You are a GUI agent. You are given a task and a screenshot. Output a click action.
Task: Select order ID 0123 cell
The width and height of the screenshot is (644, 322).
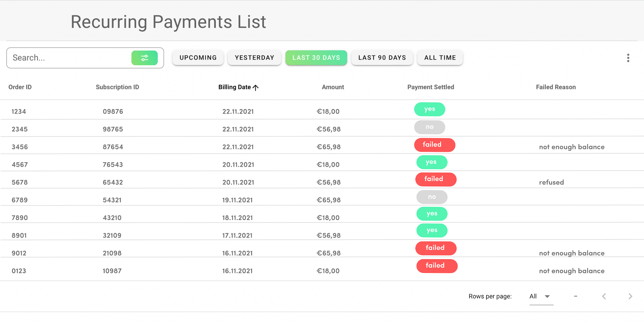click(19, 271)
